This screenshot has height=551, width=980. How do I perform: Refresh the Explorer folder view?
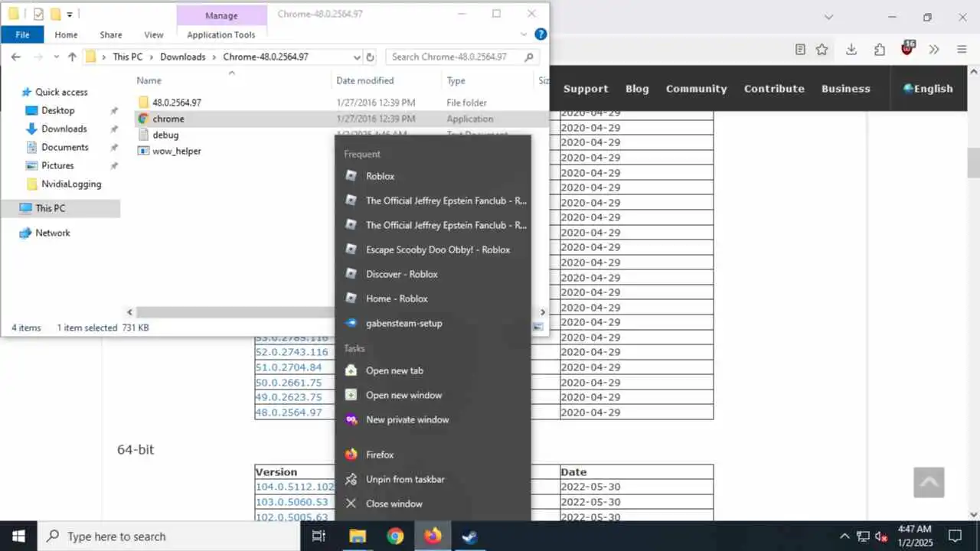[371, 57]
